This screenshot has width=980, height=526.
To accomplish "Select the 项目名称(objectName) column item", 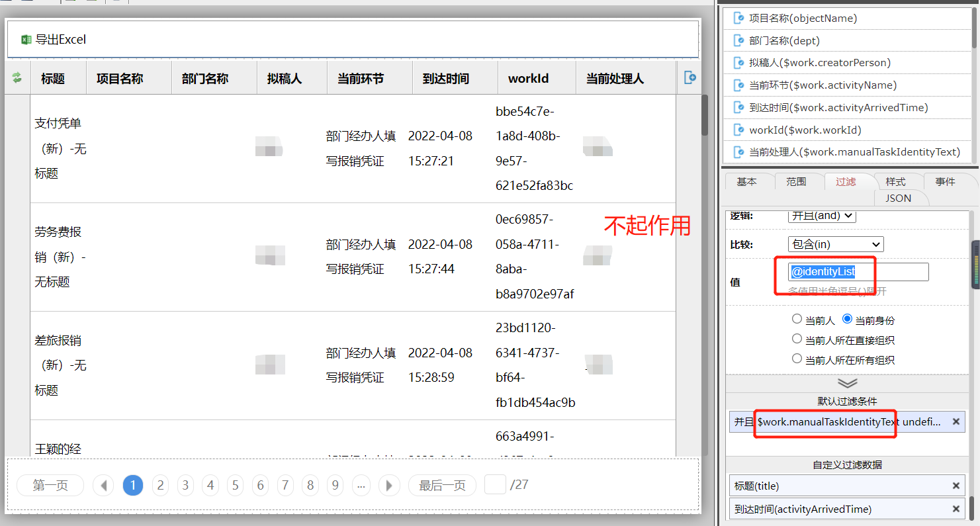I will (x=848, y=19).
